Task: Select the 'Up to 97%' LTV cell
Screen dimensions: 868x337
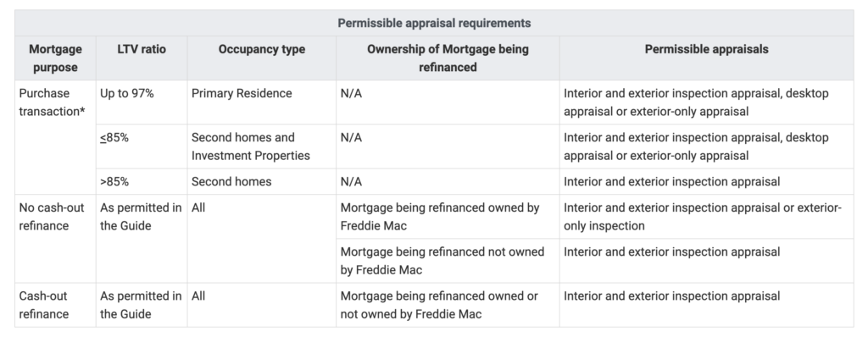Action: point(142,102)
